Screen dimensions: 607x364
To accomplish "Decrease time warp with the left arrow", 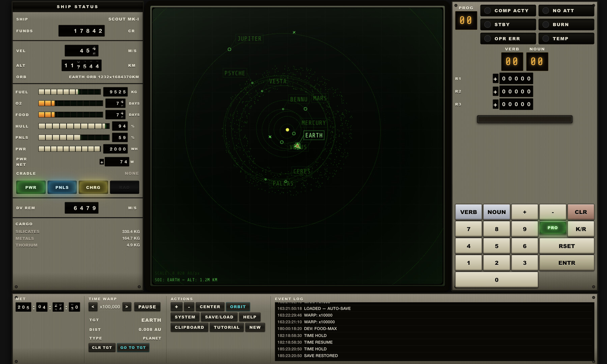I will coord(93,307).
